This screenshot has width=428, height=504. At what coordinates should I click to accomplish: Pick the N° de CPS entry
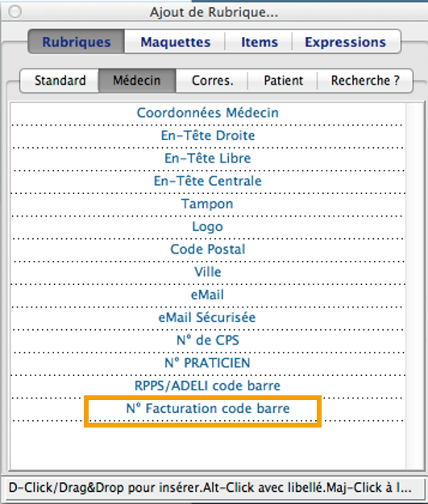pyautogui.click(x=208, y=341)
